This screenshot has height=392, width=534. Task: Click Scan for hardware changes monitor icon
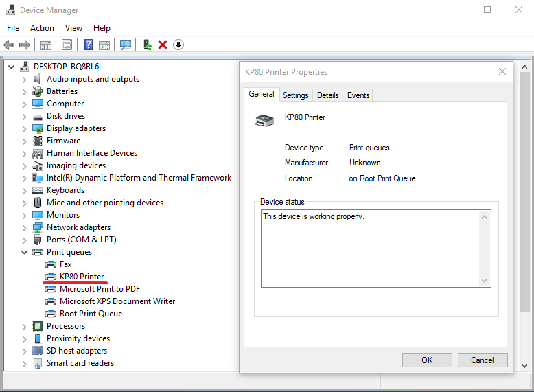click(126, 45)
